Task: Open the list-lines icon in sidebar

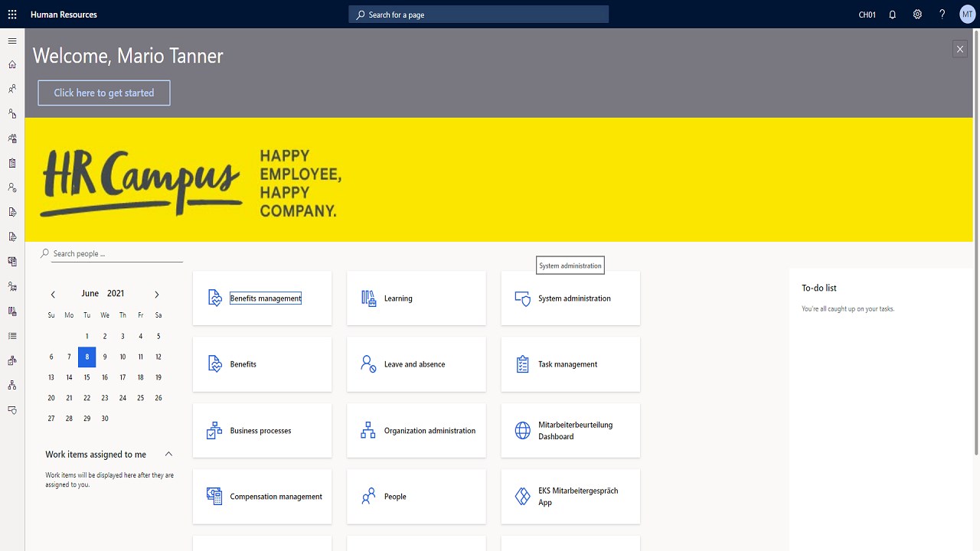Action: (12, 335)
